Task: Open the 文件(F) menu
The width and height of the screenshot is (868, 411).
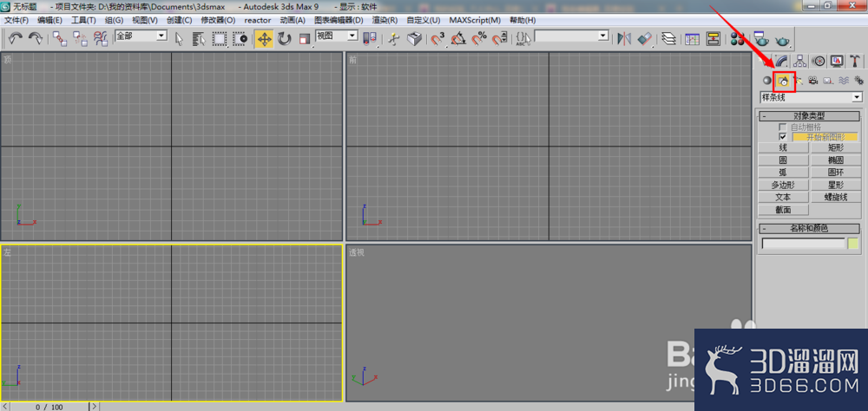Action: [16, 20]
